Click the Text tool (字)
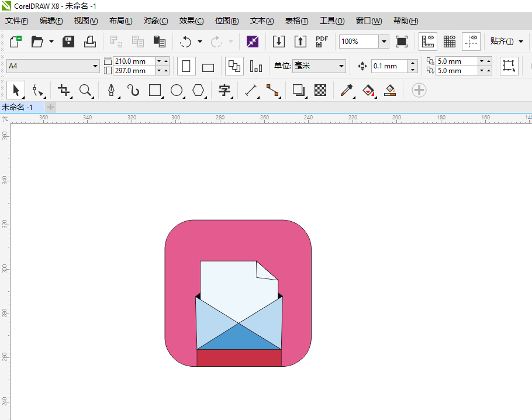This screenshot has height=420, width=532. click(x=224, y=90)
